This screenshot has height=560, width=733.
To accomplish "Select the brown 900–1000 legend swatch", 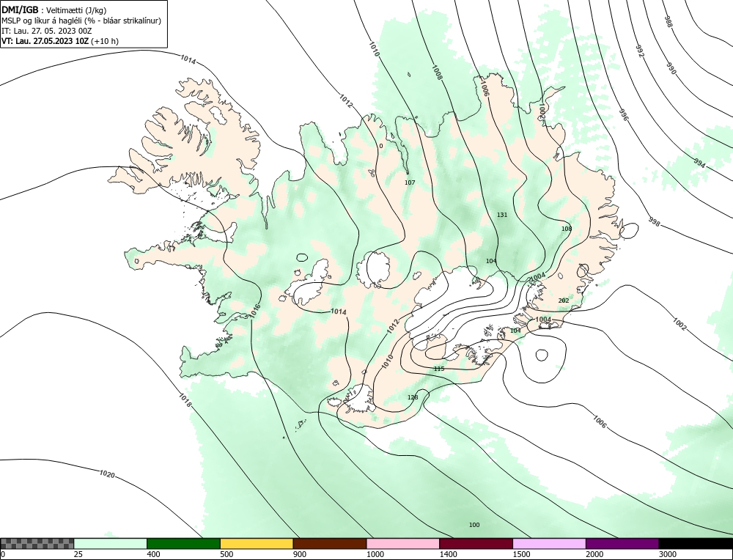I will [330, 543].
